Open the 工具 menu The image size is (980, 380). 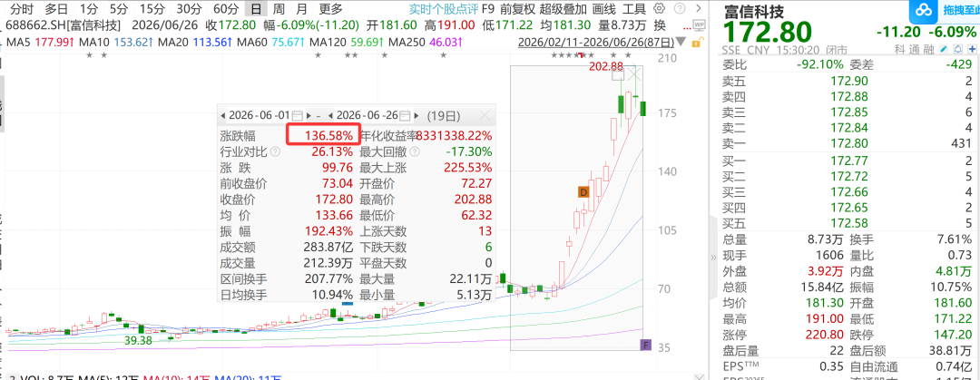tap(634, 9)
